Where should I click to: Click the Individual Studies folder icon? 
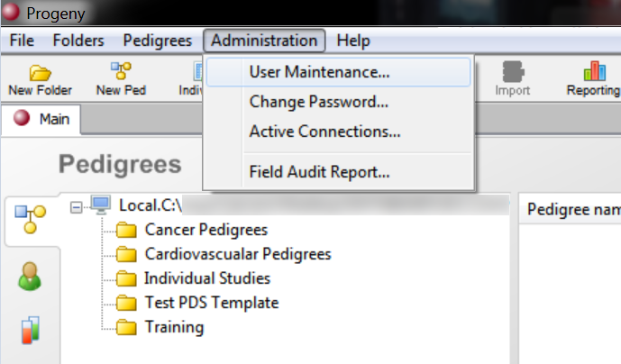(126, 278)
